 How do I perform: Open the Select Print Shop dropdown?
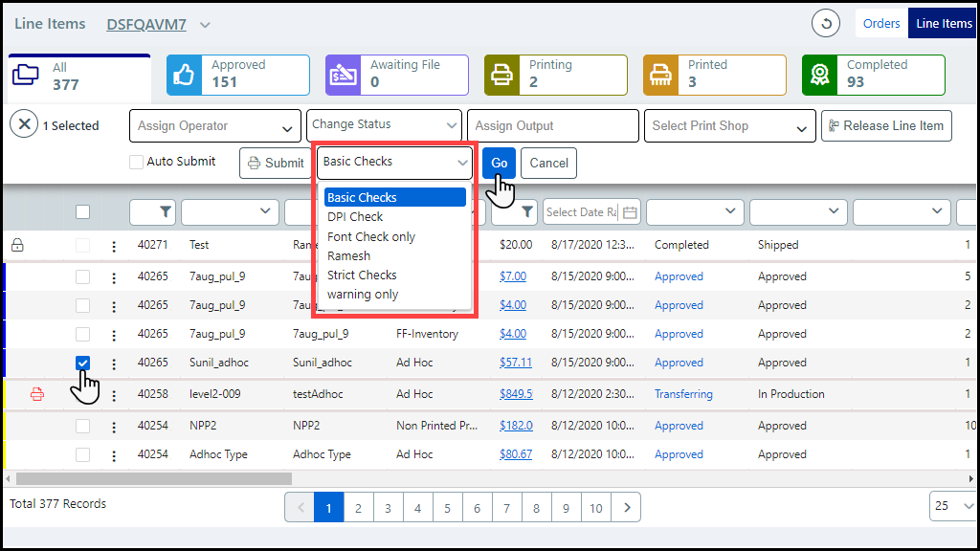point(732,126)
